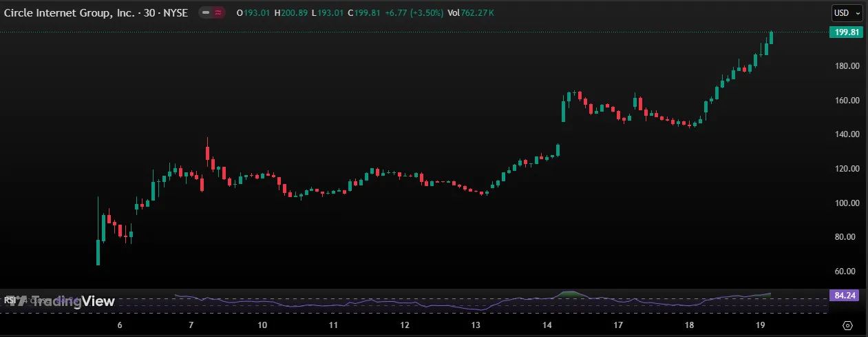This screenshot has width=868, height=337.
Task: Click the grey dash icon in status pill
Action: click(206, 12)
